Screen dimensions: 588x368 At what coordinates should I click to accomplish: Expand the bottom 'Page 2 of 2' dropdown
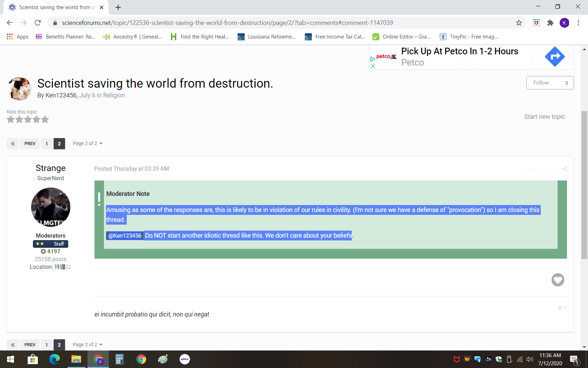click(x=87, y=345)
